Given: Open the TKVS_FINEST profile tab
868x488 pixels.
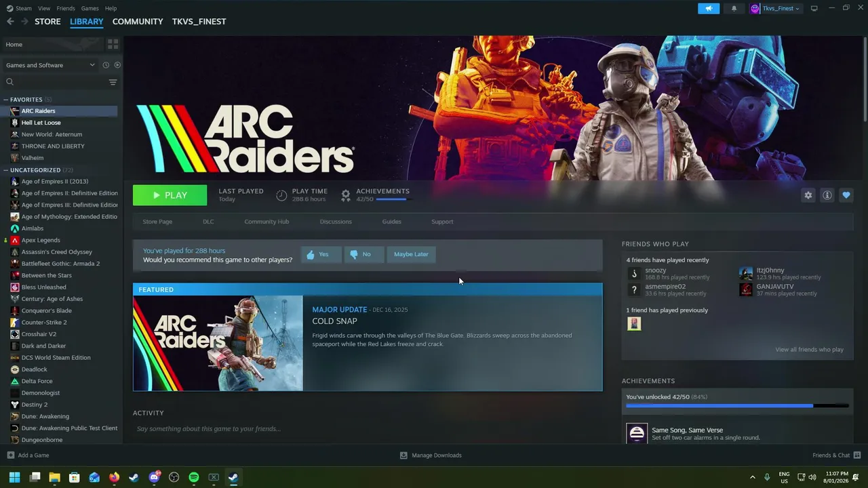Looking at the screenshot, I should [199, 22].
